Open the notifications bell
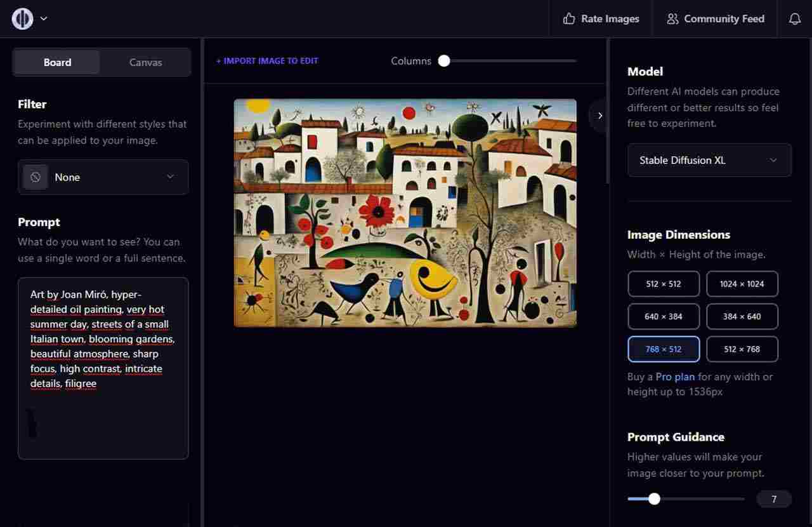The width and height of the screenshot is (812, 527). (x=794, y=19)
